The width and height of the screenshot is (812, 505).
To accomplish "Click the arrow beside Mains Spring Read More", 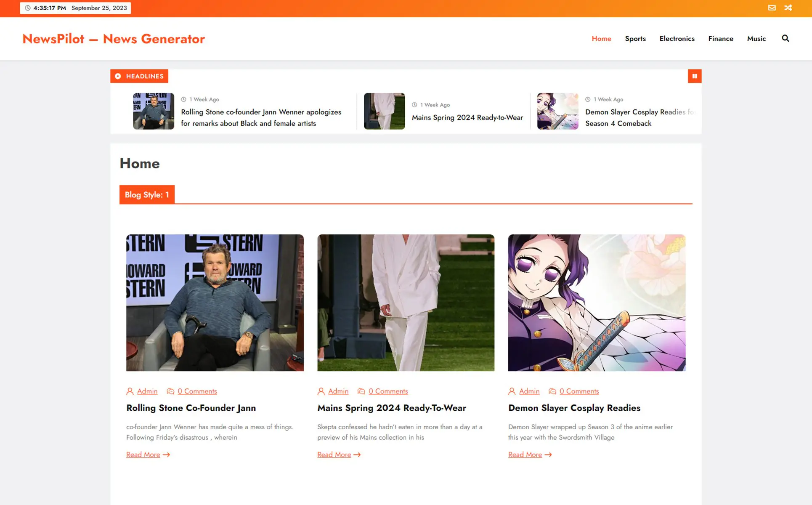I will [x=357, y=455].
